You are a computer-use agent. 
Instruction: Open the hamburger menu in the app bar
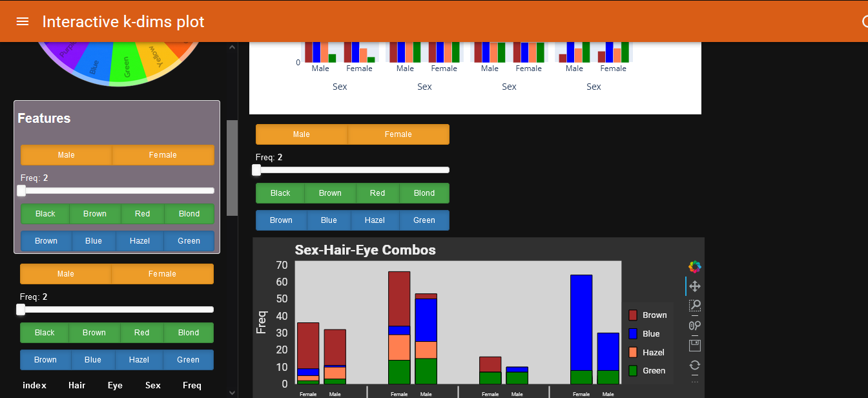pyautogui.click(x=23, y=21)
